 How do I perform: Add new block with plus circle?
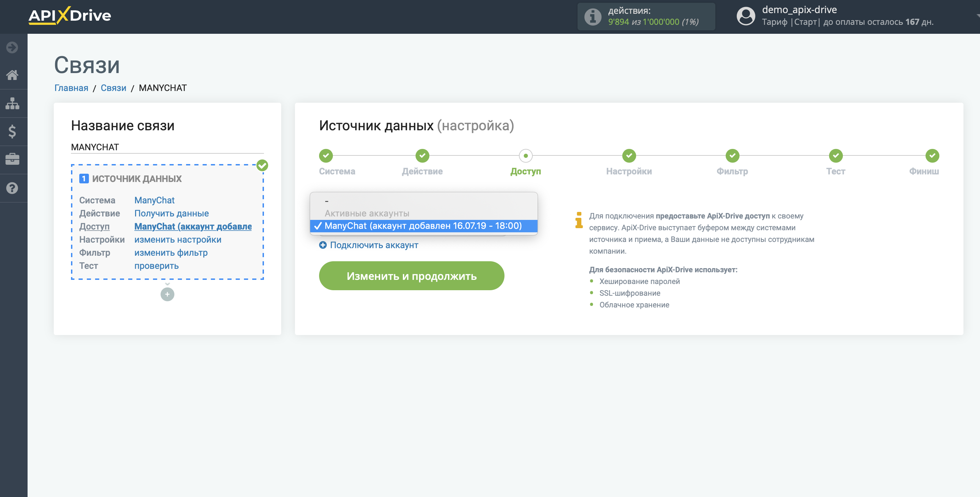pyautogui.click(x=167, y=294)
